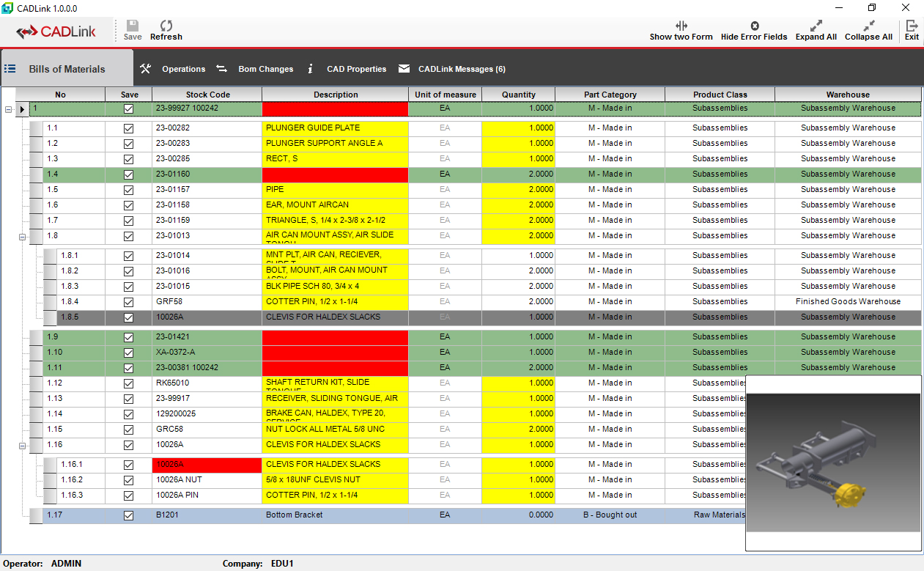The width and height of the screenshot is (924, 571).
Task: Click B - Bought out category cell
Action: click(x=610, y=515)
